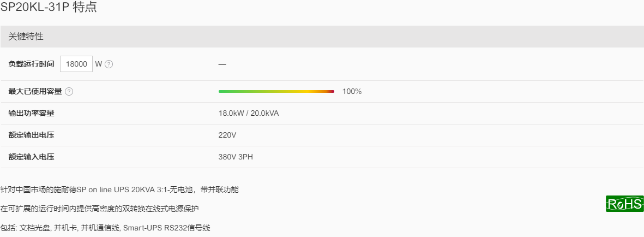Click the 18.0kW / 20.0kVA value

pos(249,113)
